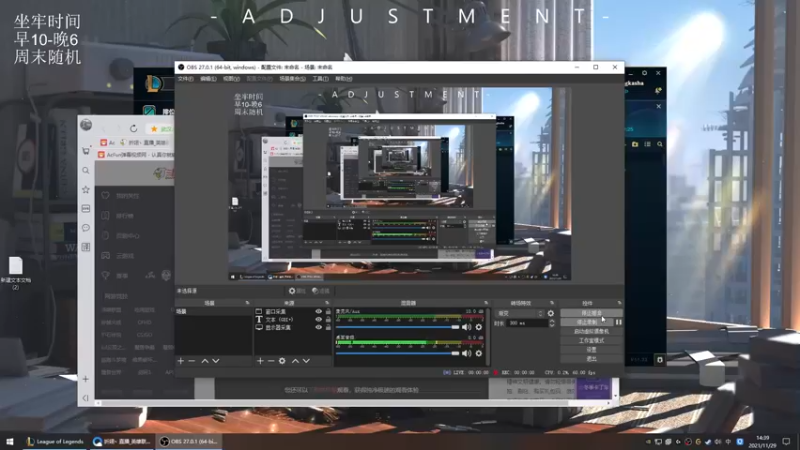800x450 pixels.
Task: Toggle visibility eye of 文本 (GDI+) source
Action: pos(318,319)
